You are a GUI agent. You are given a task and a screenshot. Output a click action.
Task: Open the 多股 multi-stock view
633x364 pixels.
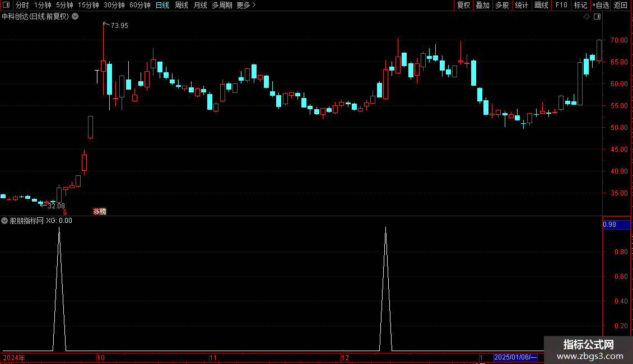[x=502, y=5]
